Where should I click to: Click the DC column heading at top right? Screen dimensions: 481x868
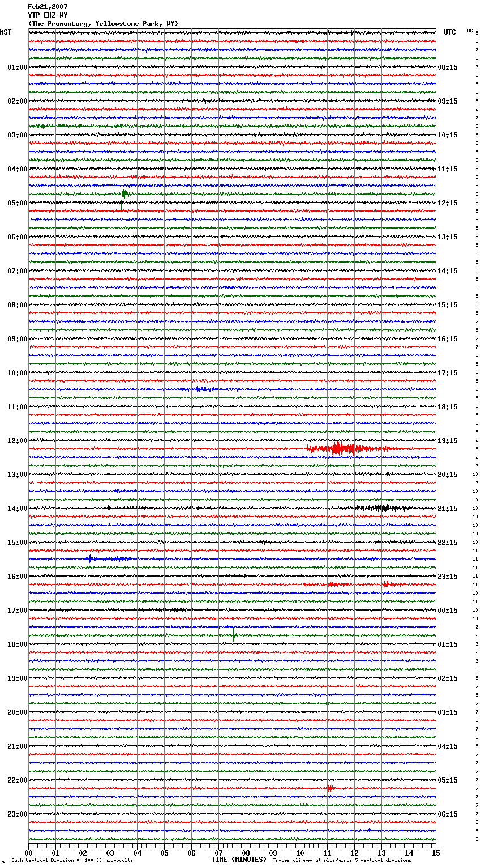click(470, 31)
